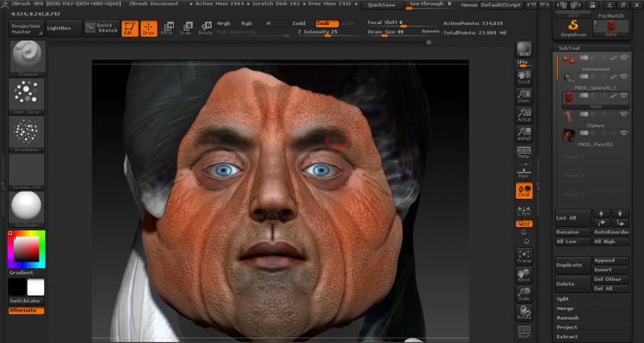This screenshot has width=644, height=343.
Task: Click the Actual size icon
Action: (x=524, y=115)
